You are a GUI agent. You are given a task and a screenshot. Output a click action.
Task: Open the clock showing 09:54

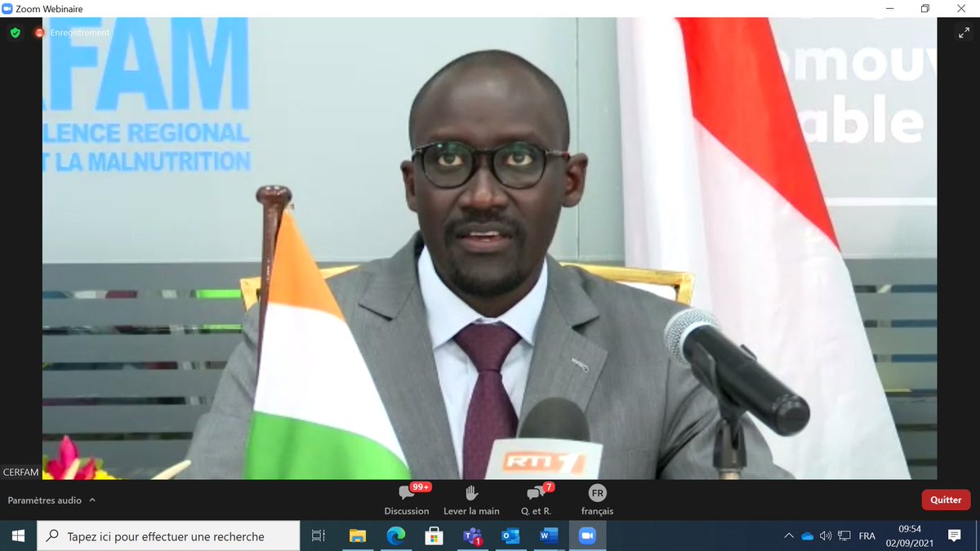tap(910, 535)
